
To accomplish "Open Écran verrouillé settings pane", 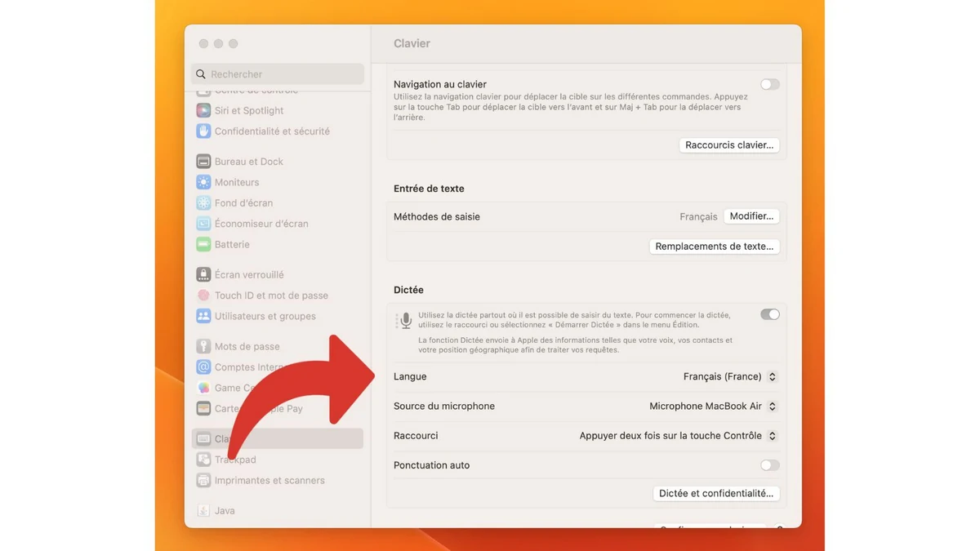I will [278, 274].
